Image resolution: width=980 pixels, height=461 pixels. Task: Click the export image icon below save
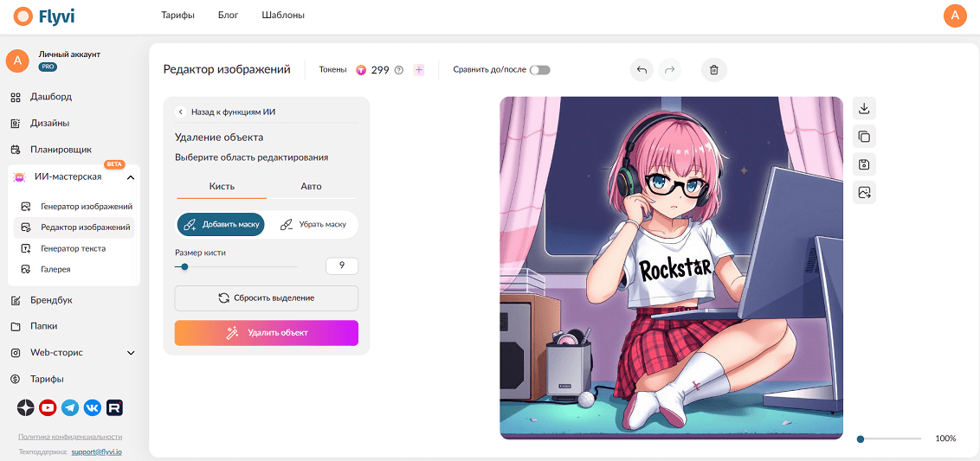[x=864, y=192]
